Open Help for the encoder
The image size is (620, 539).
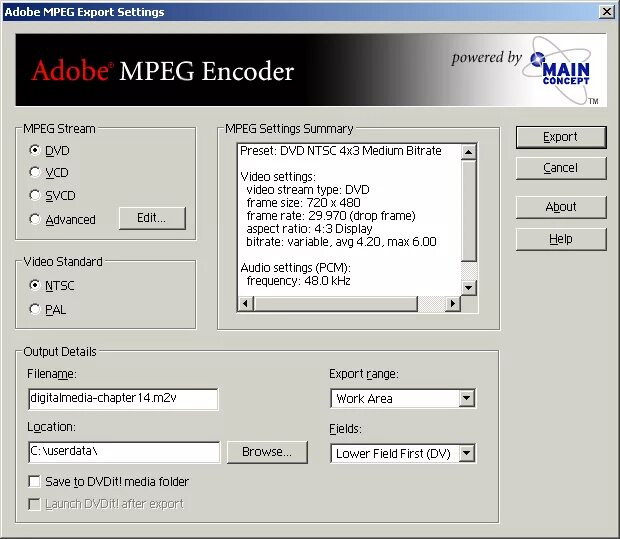coord(561,239)
